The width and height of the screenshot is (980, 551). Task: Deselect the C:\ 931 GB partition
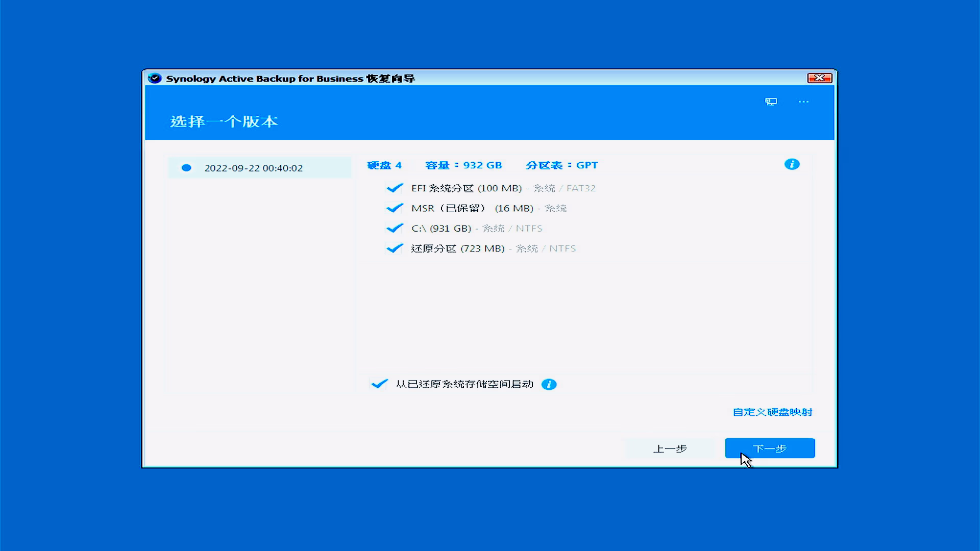click(x=395, y=228)
